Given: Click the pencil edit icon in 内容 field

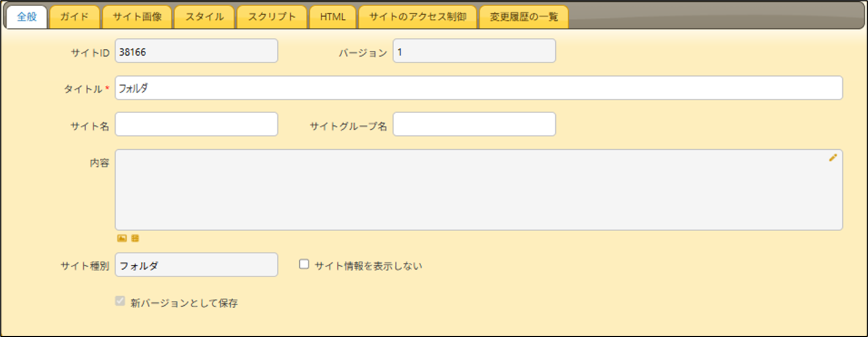Looking at the screenshot, I should pyautogui.click(x=832, y=158).
